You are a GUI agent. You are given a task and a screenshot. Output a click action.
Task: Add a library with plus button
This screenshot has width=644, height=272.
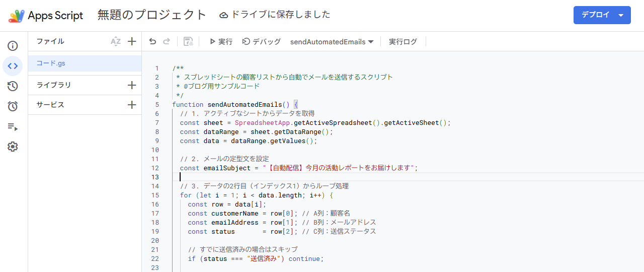click(132, 85)
